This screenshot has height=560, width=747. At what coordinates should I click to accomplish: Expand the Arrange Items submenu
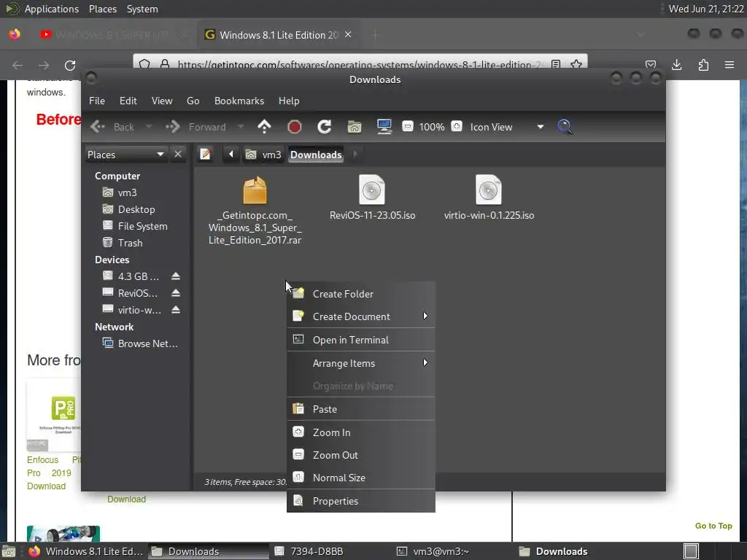[x=361, y=363]
